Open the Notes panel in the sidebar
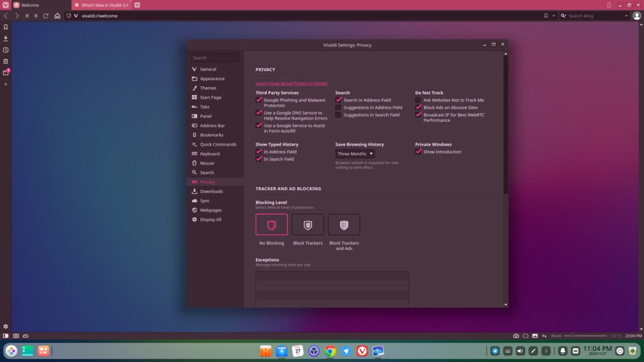Screen dimensions: 644x362 click(5, 61)
